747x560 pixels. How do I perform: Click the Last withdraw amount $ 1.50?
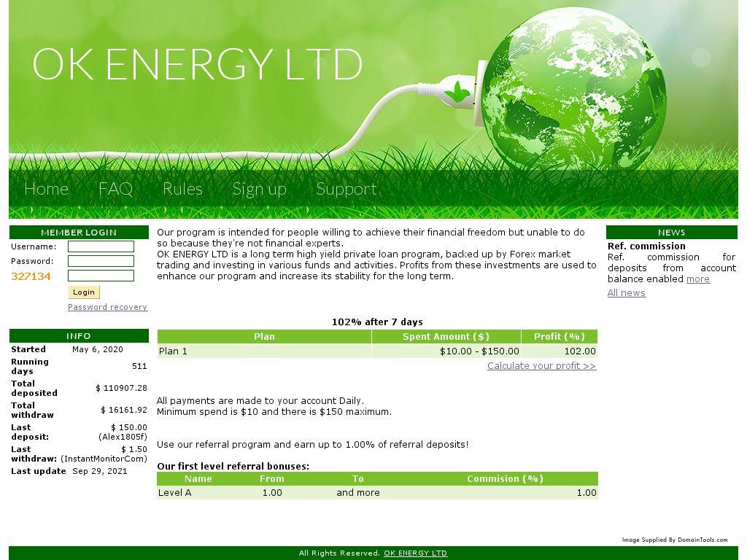pyautogui.click(x=134, y=449)
